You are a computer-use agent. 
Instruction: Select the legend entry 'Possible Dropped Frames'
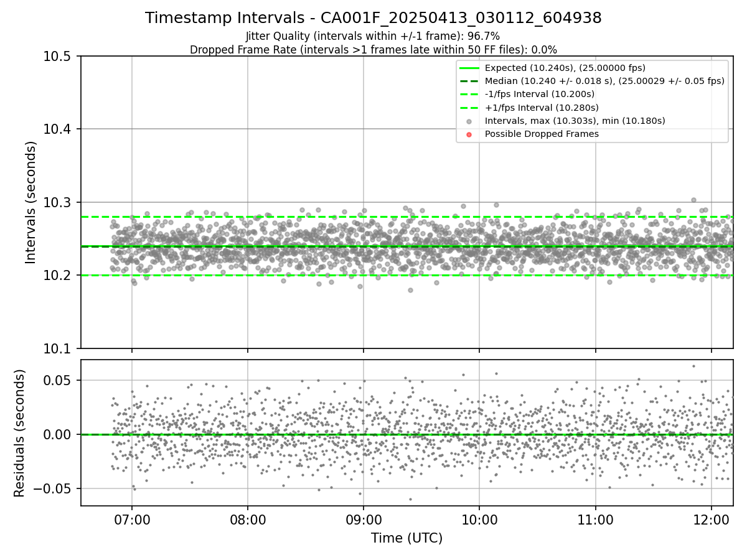point(542,134)
